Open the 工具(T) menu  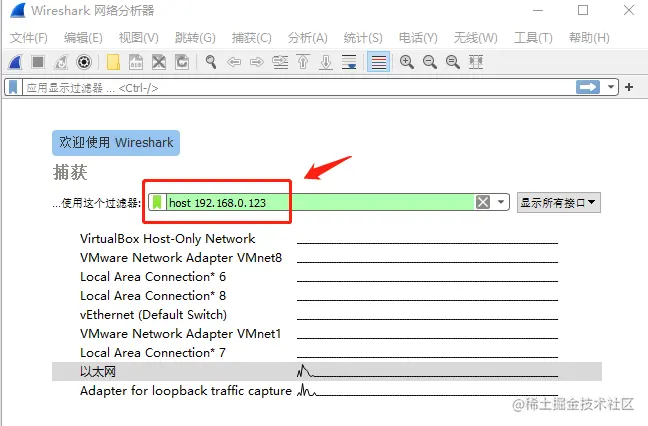tap(533, 38)
